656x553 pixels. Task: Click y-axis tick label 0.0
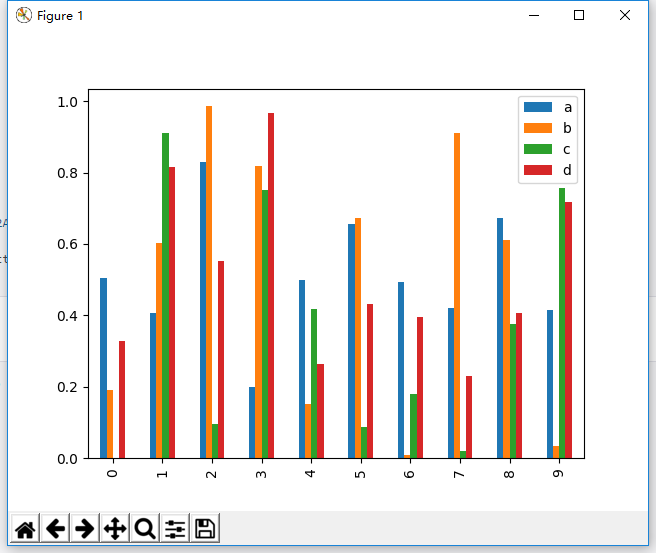click(x=67, y=459)
